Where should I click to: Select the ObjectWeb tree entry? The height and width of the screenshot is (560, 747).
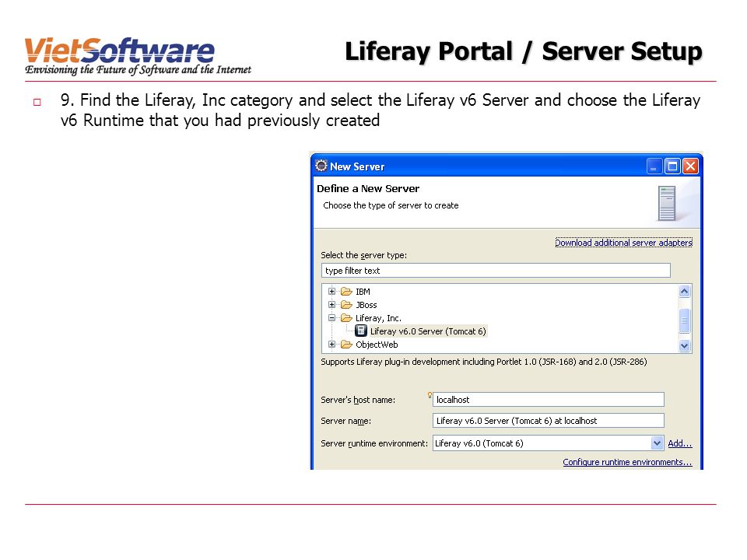[377, 345]
